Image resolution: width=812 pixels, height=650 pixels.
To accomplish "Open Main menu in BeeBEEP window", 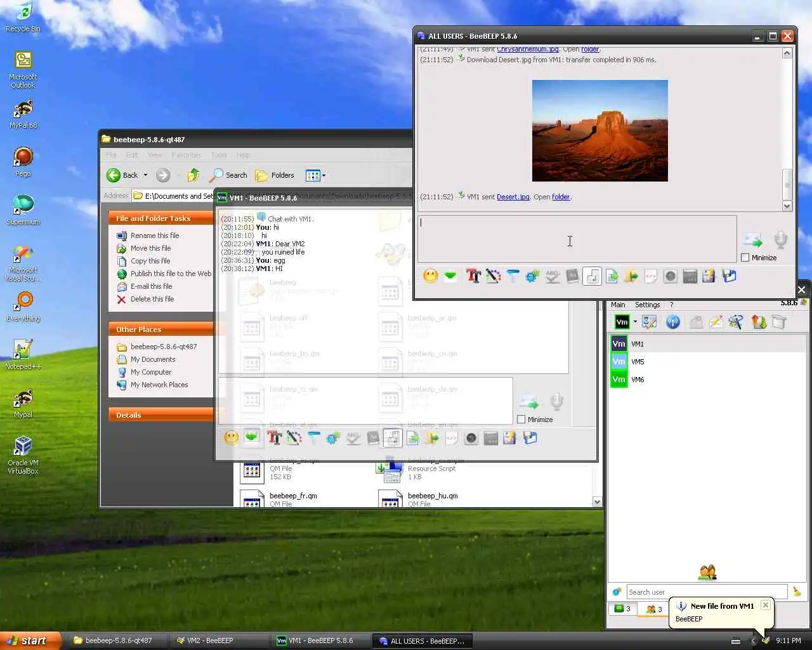I will [618, 305].
